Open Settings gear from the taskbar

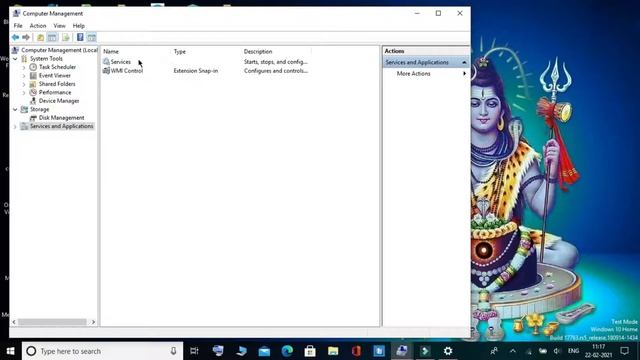coord(448,351)
